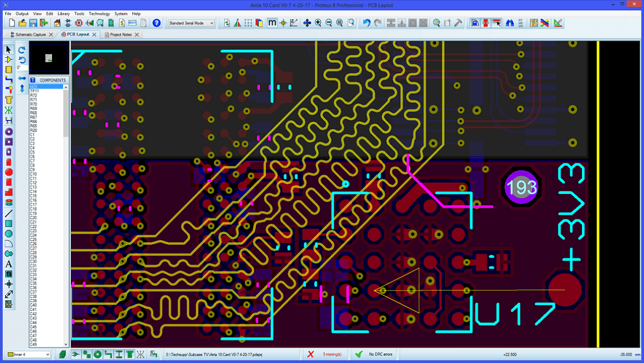Select U23 in the COMPONENTS list

coord(35,86)
